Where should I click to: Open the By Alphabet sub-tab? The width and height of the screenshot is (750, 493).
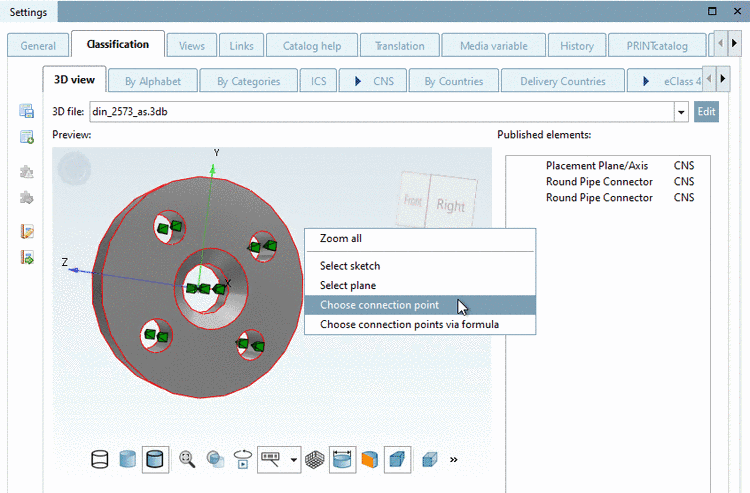click(153, 81)
